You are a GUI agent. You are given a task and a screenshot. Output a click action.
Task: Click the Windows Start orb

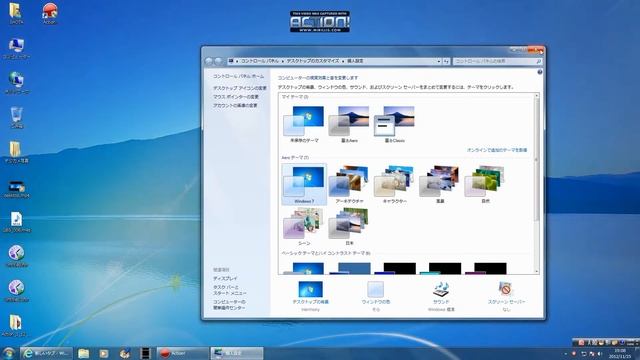(x=8, y=353)
